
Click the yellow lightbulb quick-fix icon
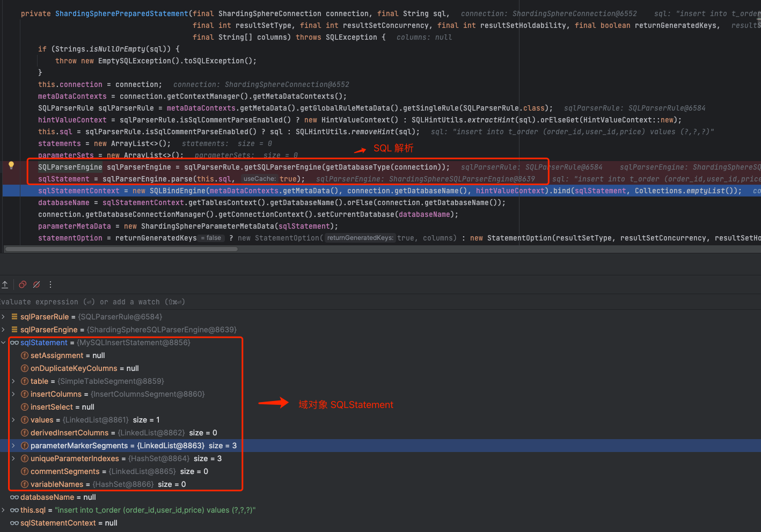click(11, 165)
